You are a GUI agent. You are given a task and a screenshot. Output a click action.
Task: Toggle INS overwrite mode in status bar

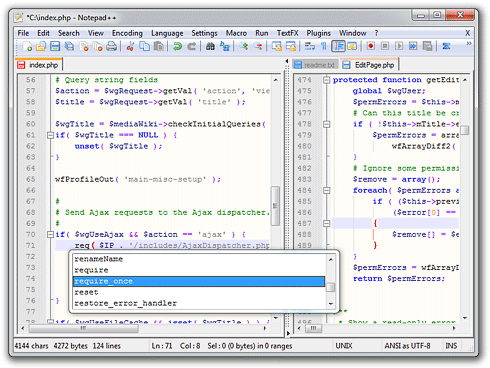(x=451, y=346)
